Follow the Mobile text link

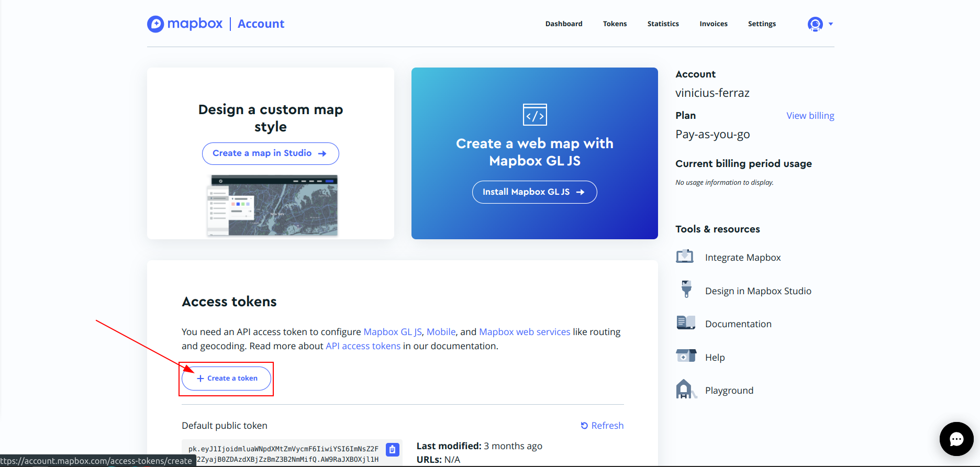coord(441,332)
